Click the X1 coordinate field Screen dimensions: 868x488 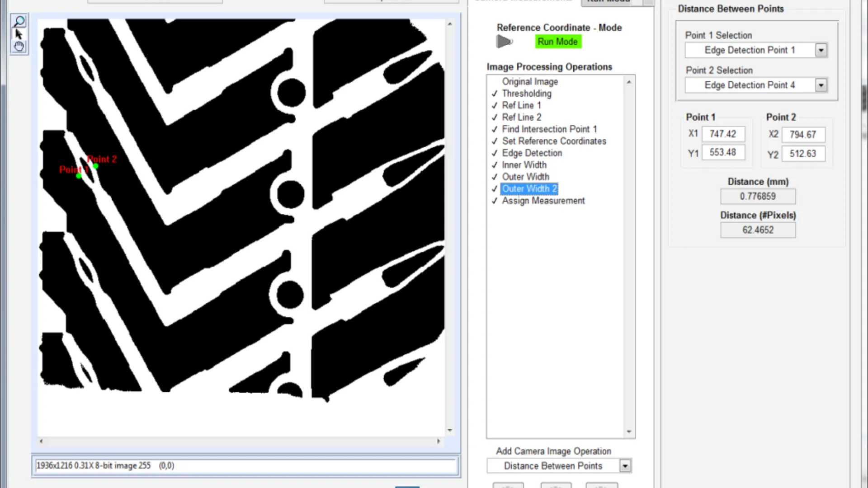coord(722,134)
